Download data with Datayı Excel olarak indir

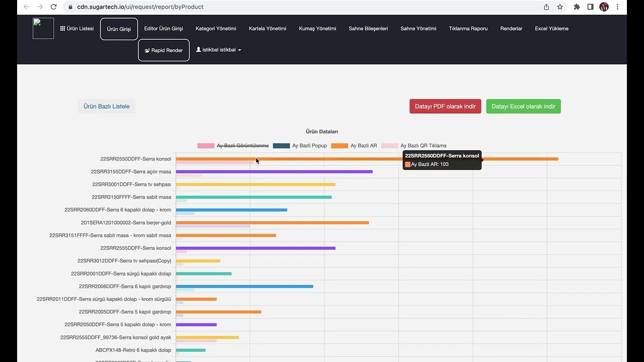coord(523,107)
